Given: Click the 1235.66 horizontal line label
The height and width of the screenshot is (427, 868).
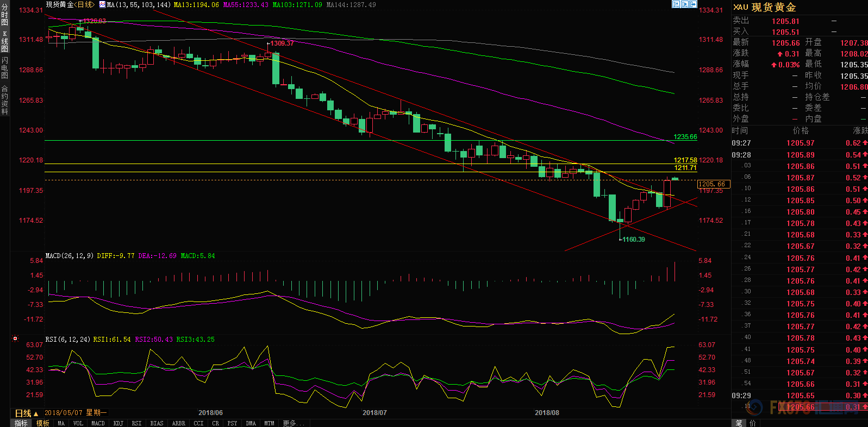Looking at the screenshot, I should [x=685, y=137].
